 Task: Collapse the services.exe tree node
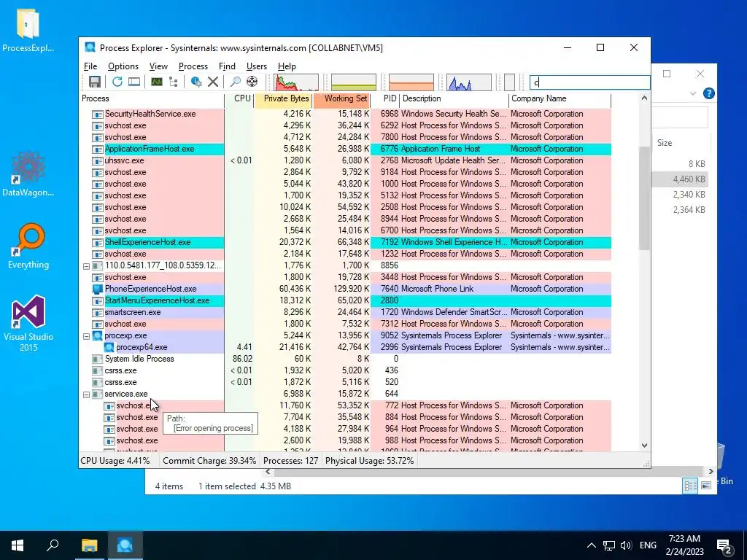click(x=86, y=394)
